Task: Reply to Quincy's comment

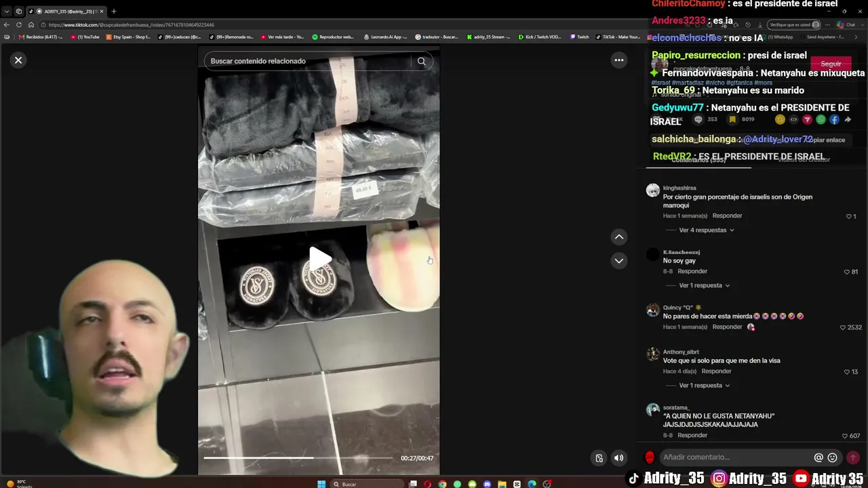Action: pos(727,327)
